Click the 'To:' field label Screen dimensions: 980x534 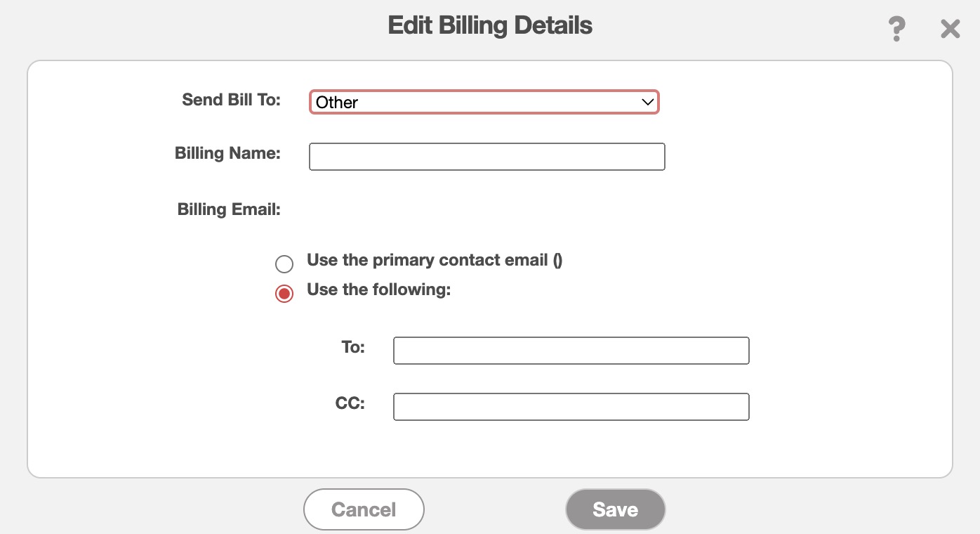coord(353,347)
